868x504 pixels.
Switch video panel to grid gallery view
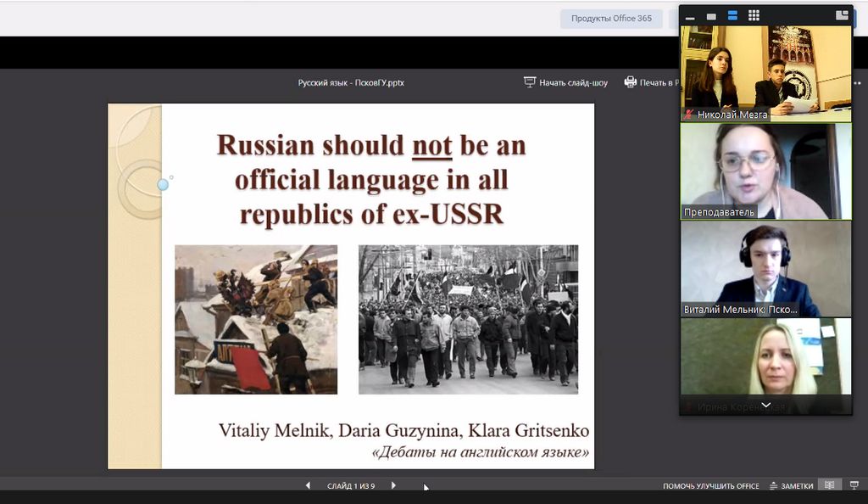(x=754, y=16)
